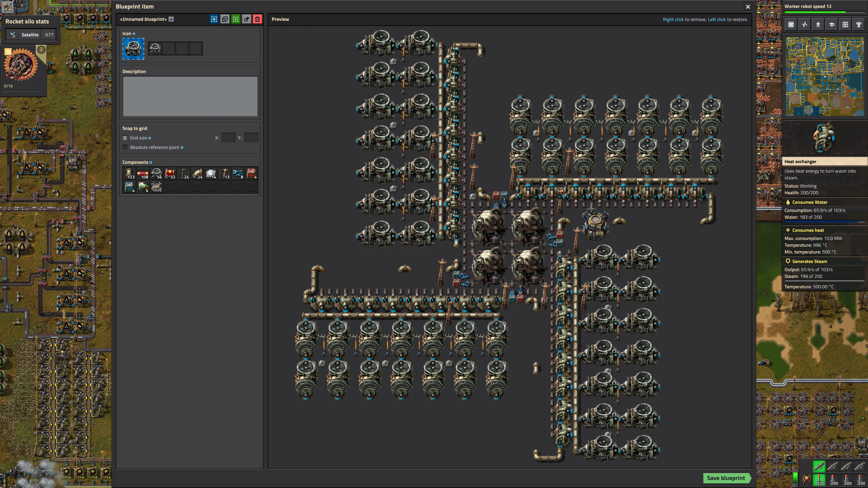Open the achievements trophy icon
This screenshot has height=488, width=868.
pos(859,25)
